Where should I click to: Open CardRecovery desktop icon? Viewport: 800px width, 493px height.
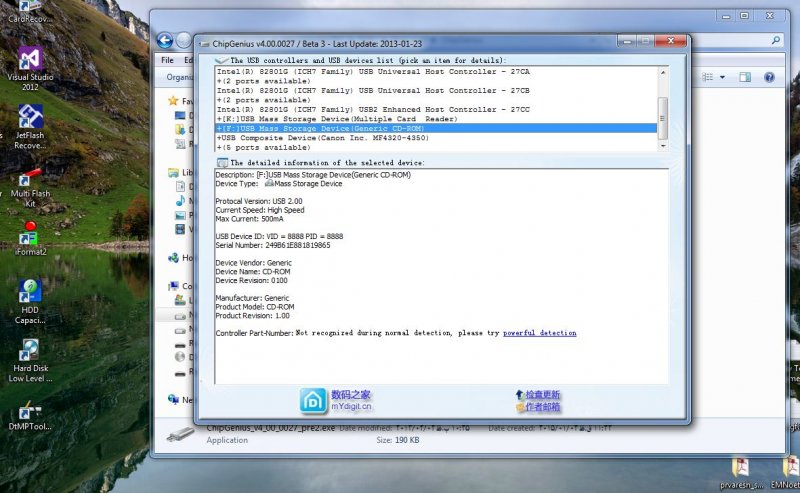click(30, 12)
